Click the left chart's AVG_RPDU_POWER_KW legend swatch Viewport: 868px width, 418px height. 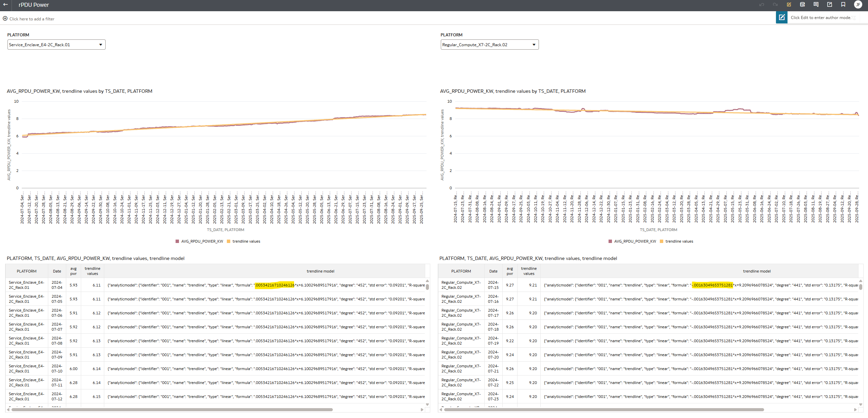(177, 241)
